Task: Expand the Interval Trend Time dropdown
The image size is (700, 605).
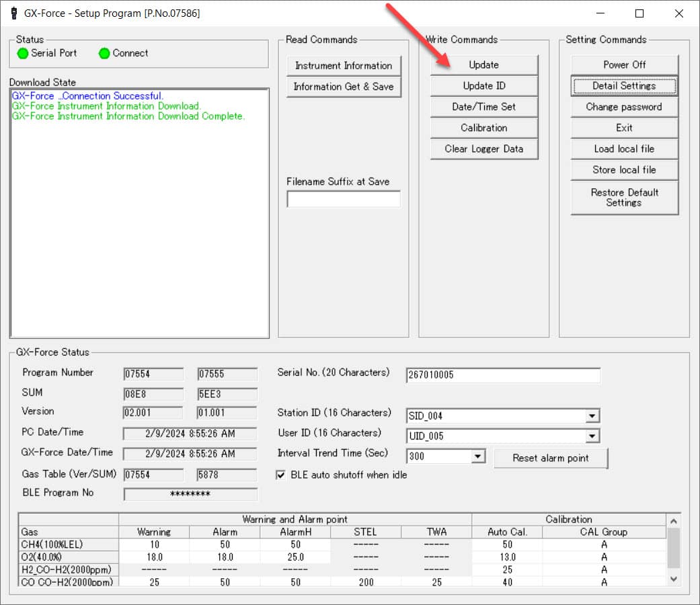Action: [479, 456]
